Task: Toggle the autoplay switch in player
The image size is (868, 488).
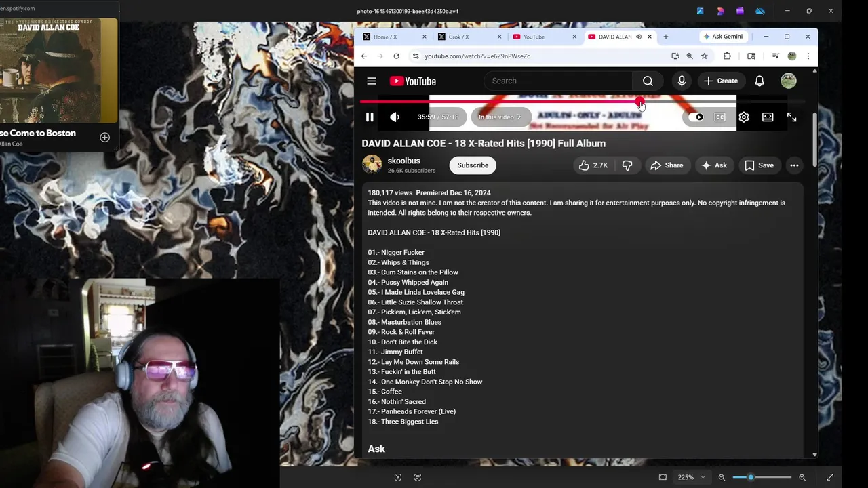Action: tap(696, 117)
